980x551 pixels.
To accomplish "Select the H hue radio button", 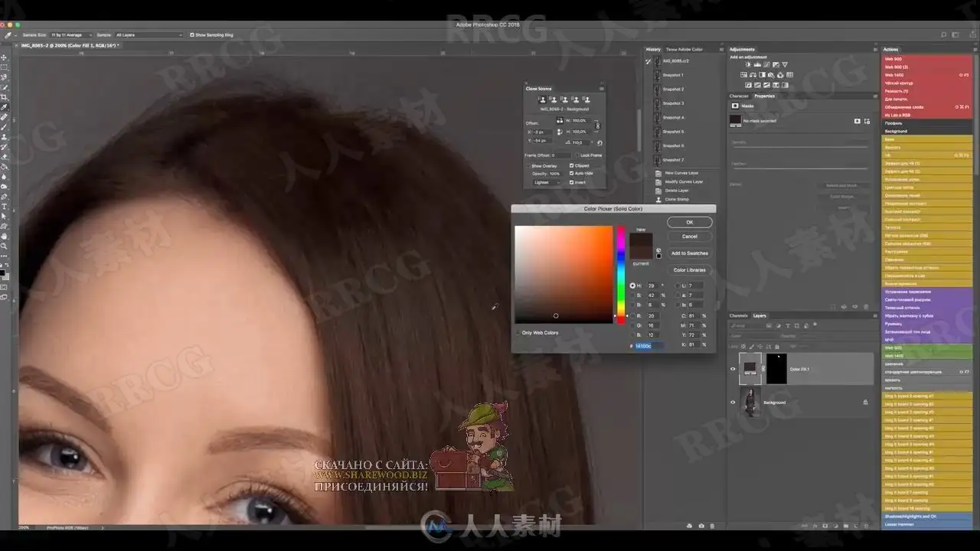I will coord(633,285).
